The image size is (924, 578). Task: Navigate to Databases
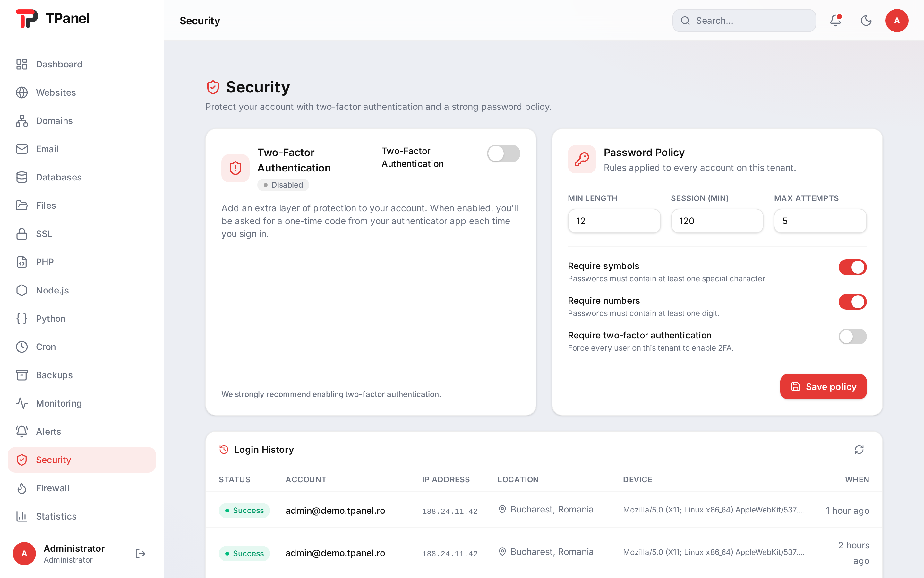(82, 177)
